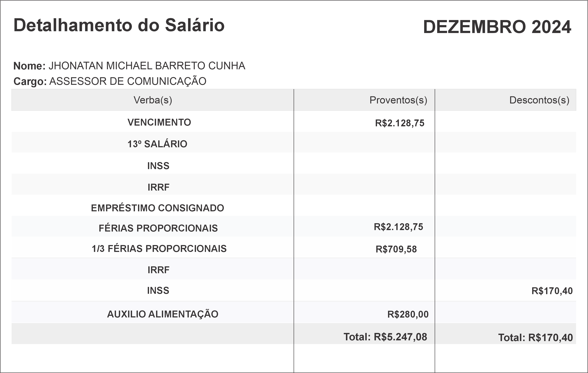588x373 pixels.
Task: Select the R$170,40 discount in the INSS row
Action: pyautogui.click(x=552, y=291)
